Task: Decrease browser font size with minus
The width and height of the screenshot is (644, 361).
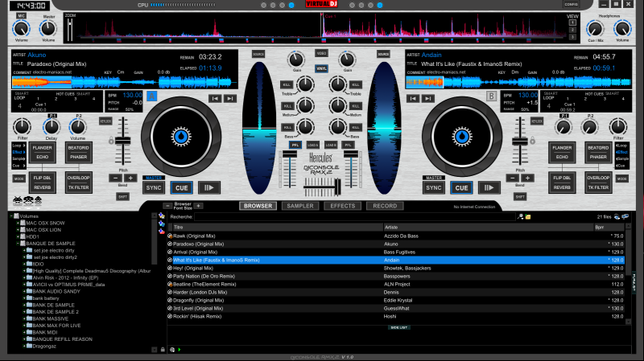Action: click(x=167, y=206)
